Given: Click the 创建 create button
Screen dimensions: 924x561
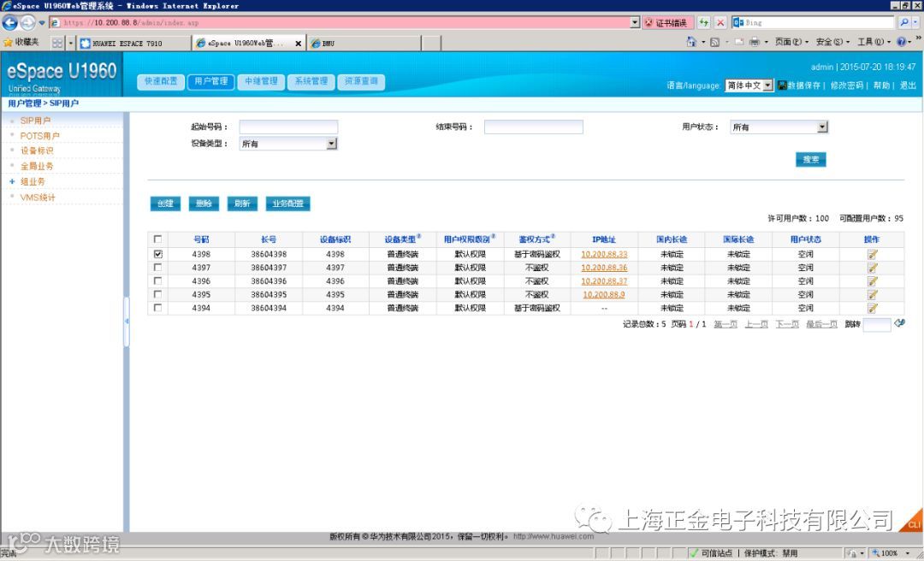Looking at the screenshot, I should [x=165, y=204].
